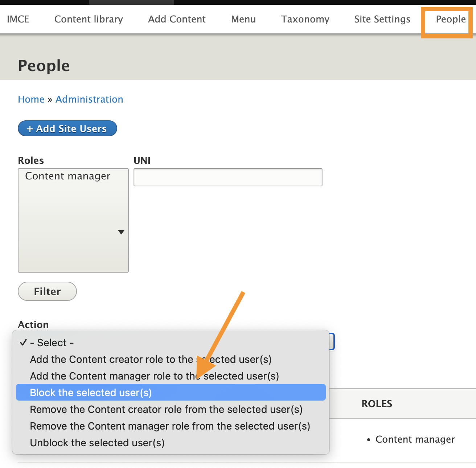This screenshot has width=476, height=468.
Task: Click the ROLES column header
Action: point(377,403)
